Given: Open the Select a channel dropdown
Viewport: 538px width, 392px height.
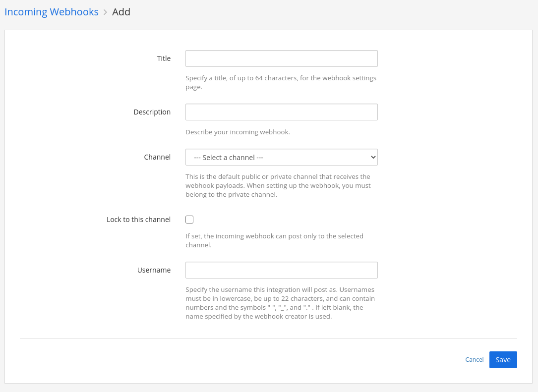Looking at the screenshot, I should tap(281, 157).
